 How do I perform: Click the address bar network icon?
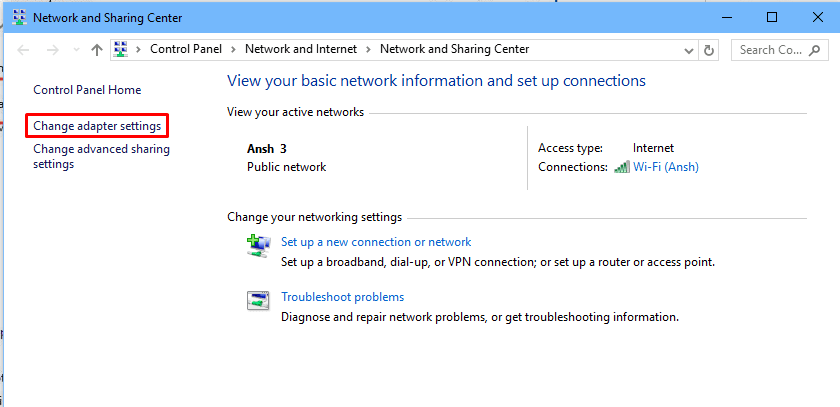tap(121, 50)
